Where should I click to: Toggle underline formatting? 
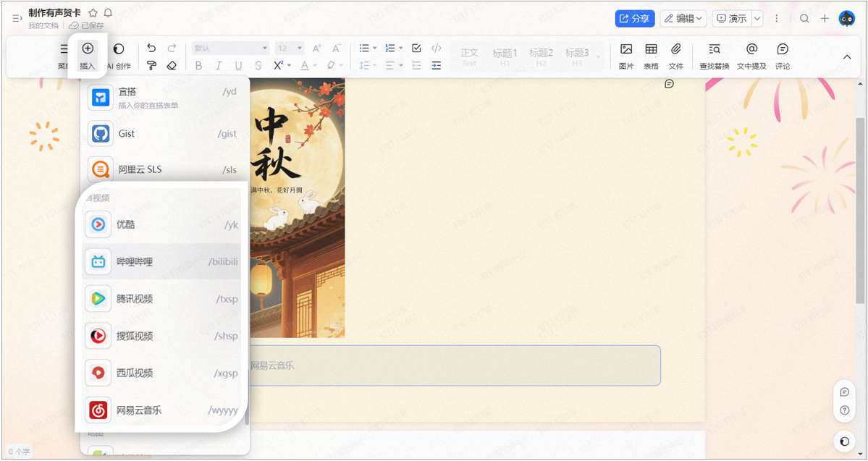[x=238, y=66]
